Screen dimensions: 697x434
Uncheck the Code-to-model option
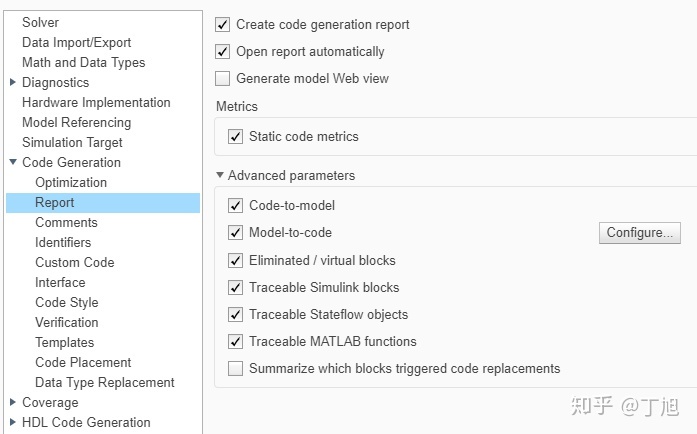pos(236,205)
